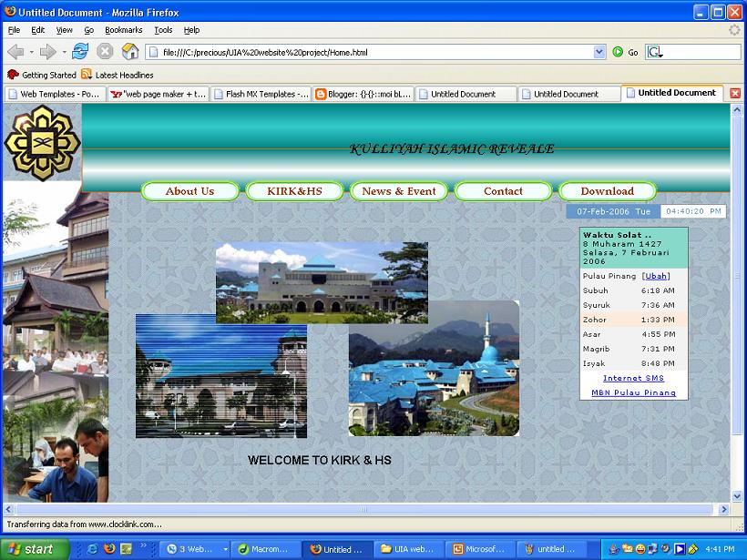Click the KIRK&HS navigation button
Viewport: 747px width, 560px height.
tap(294, 191)
